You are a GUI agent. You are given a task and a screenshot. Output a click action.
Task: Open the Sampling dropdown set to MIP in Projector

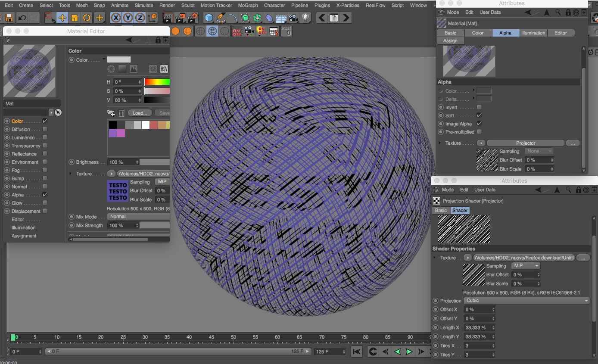[x=526, y=266]
